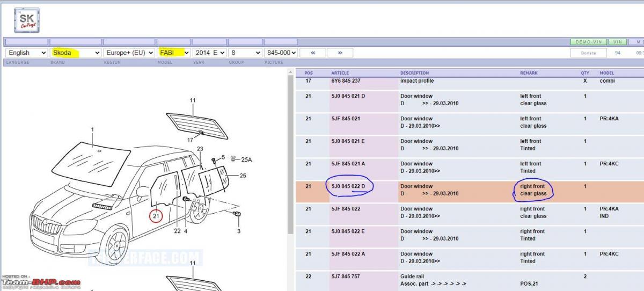644x291 pixels.
Task: Select article 6Y6 845 237
Action: (x=346, y=81)
